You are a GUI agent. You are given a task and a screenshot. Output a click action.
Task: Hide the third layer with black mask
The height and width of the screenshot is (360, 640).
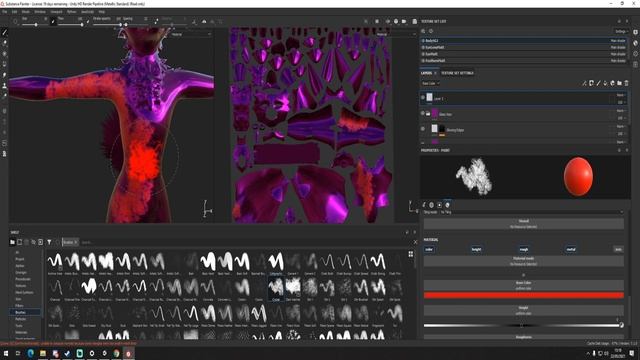423,129
